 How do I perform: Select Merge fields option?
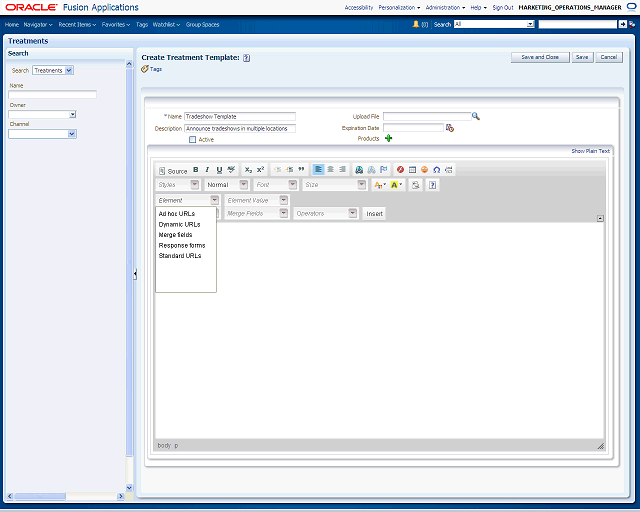tap(176, 235)
